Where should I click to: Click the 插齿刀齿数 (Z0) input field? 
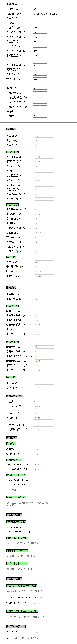(x=40, y=93)
